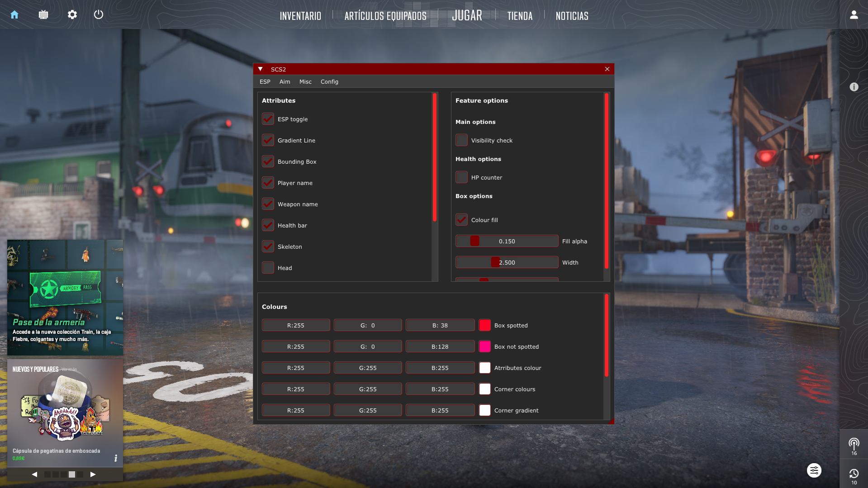Disable the Skeleton checkbox

[x=268, y=246]
